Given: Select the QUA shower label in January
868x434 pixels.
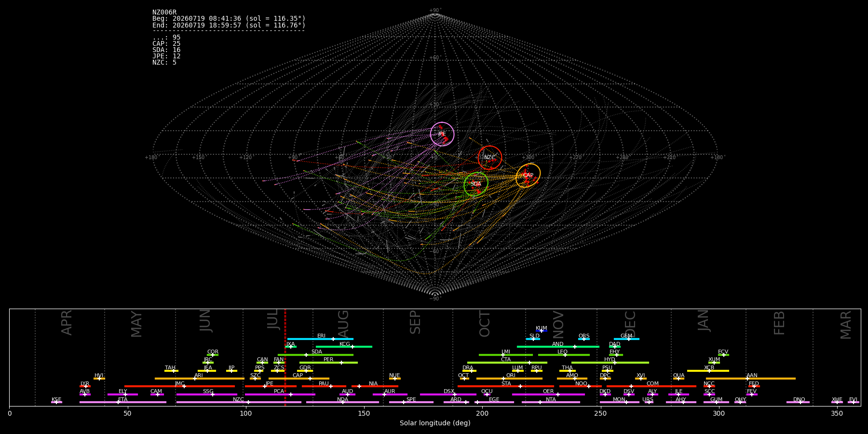Looking at the screenshot, I should [x=678, y=376].
